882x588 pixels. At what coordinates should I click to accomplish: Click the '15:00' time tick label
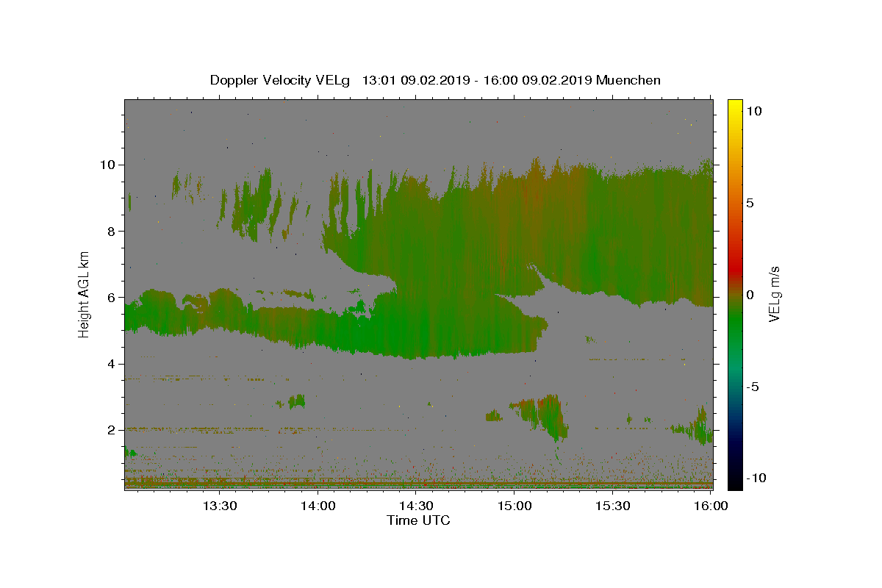[x=514, y=506]
